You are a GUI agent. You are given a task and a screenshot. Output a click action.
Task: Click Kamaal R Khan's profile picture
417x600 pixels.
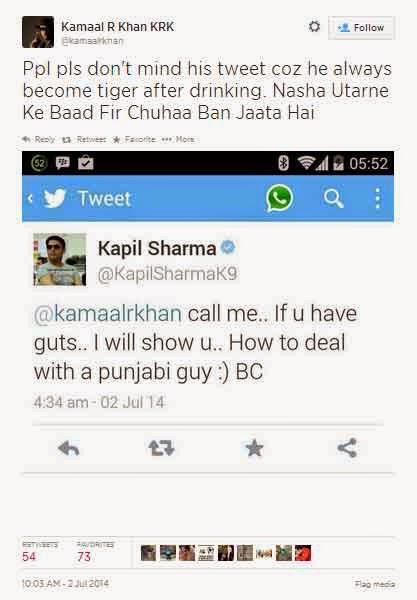[x=38, y=32]
